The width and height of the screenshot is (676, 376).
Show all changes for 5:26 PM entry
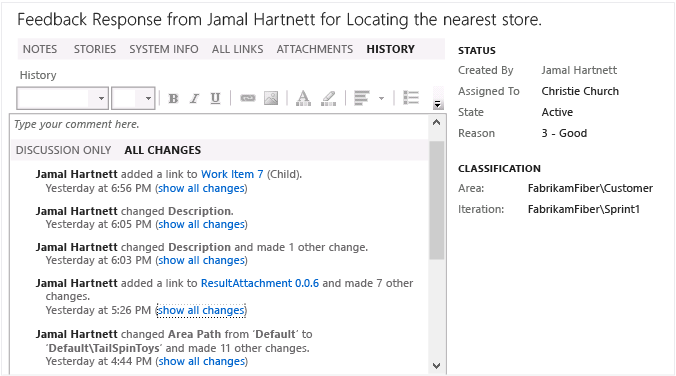pos(201,310)
